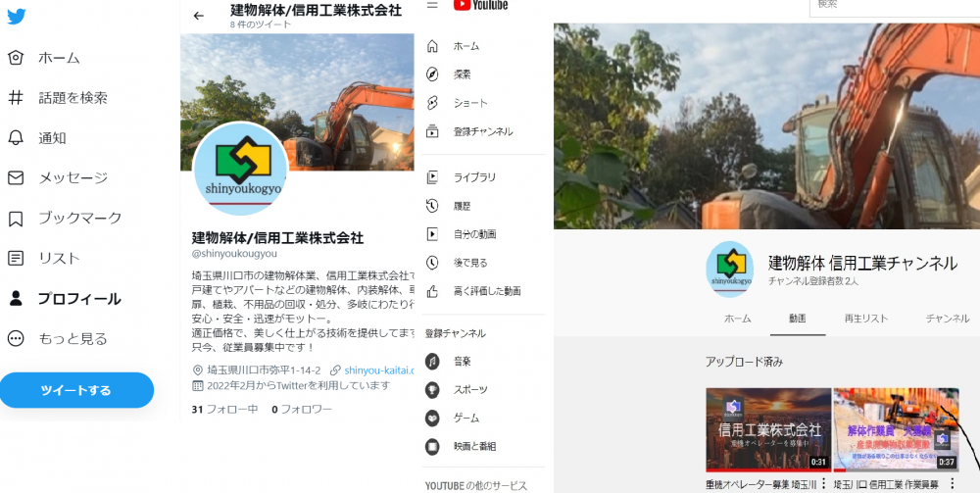The image size is (980, 493).
Task: Click the YouTube search field (検索)
Action: (x=895, y=6)
